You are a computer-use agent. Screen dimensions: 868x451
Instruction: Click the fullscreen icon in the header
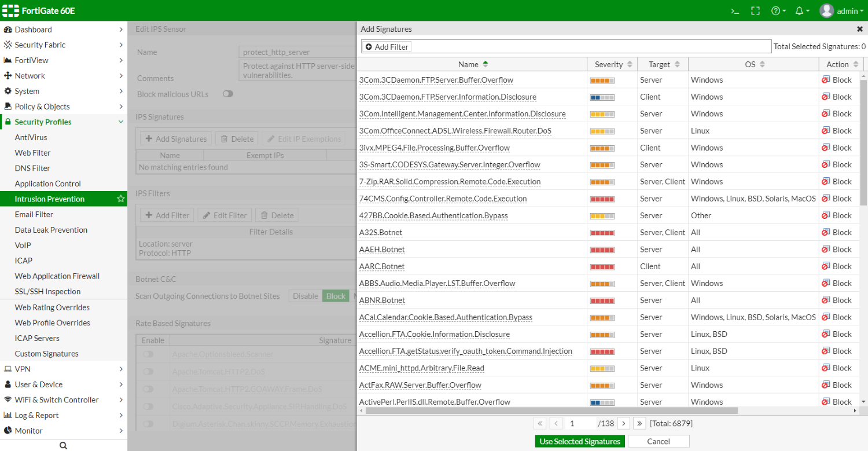(755, 10)
